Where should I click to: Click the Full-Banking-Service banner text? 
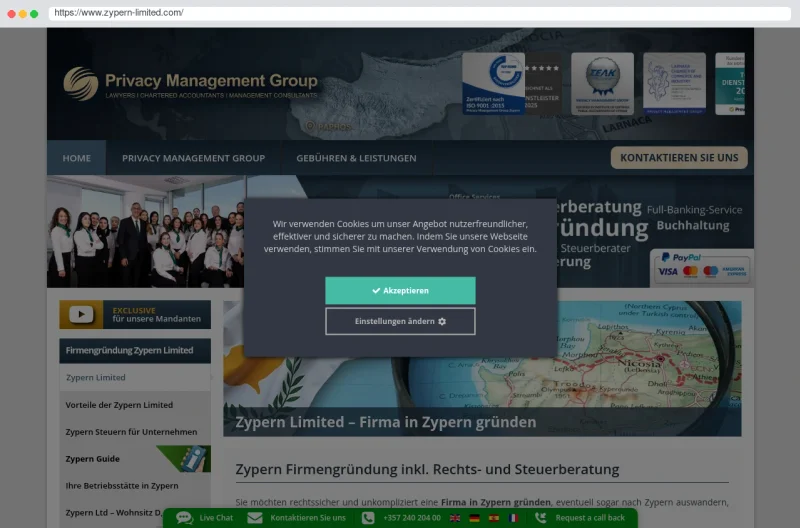pyautogui.click(x=694, y=210)
